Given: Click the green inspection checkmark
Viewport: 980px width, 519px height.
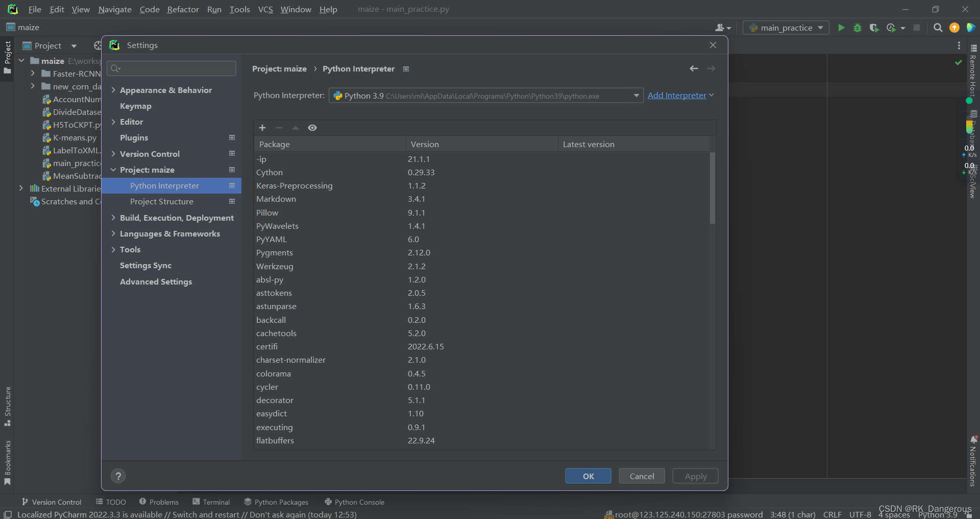Looking at the screenshot, I should point(958,62).
